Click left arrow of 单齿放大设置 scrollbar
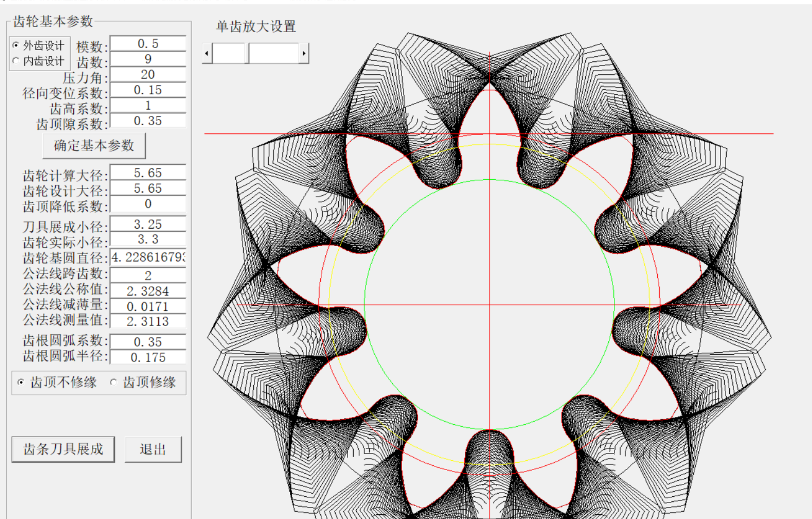 [x=207, y=54]
